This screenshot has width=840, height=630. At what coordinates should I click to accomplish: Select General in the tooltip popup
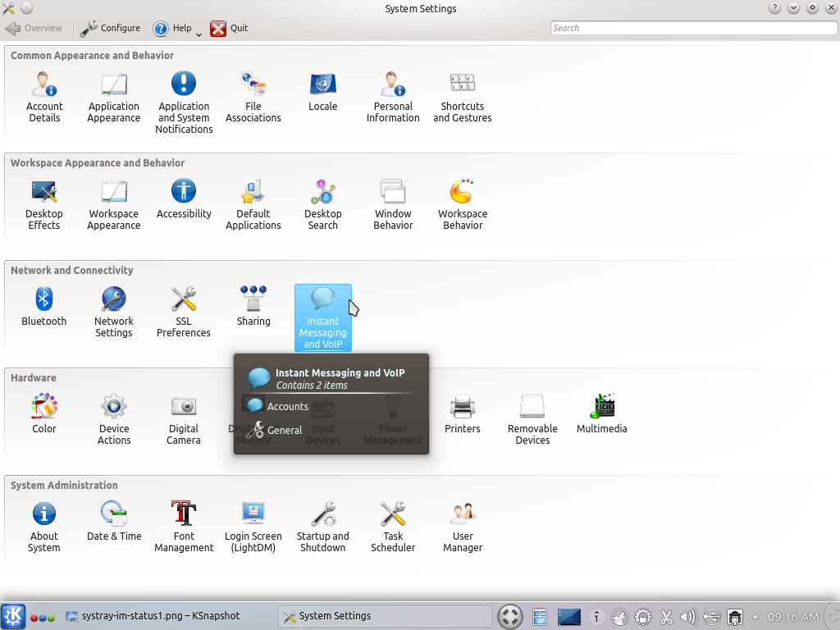coord(274,430)
